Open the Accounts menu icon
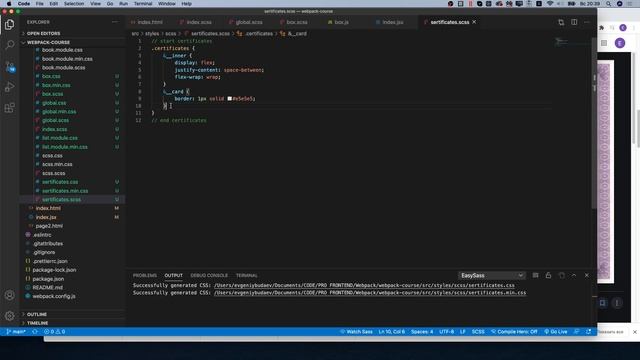The image size is (640, 360). 9,295
